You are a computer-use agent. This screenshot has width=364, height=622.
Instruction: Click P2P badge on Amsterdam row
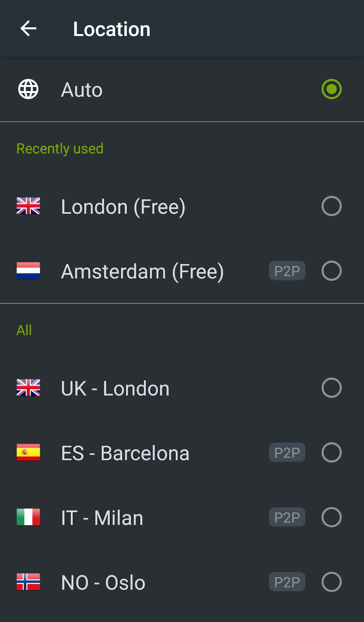click(x=287, y=271)
